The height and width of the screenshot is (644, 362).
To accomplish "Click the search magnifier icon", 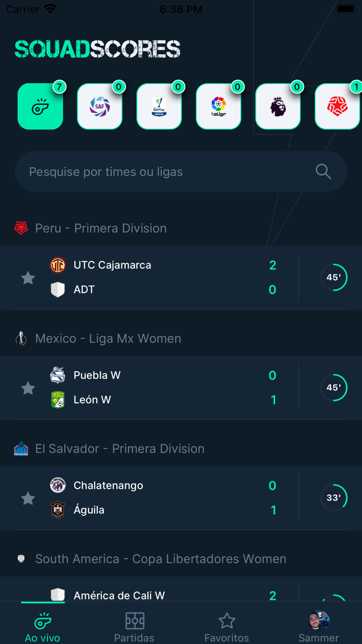I will coord(323,171).
